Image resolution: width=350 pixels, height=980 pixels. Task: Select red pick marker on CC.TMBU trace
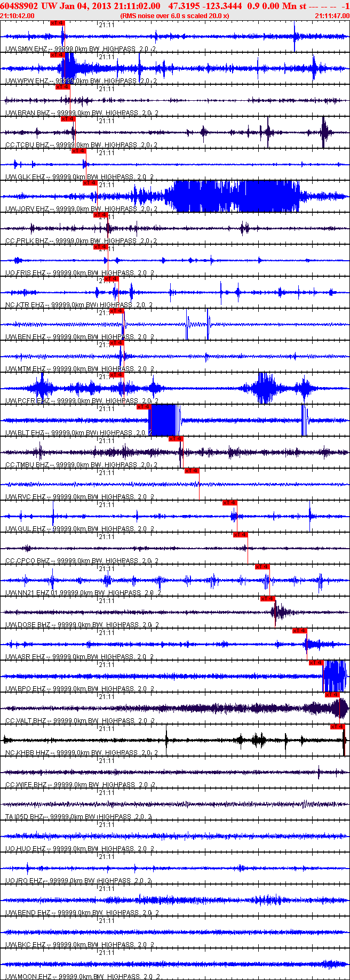(x=176, y=439)
